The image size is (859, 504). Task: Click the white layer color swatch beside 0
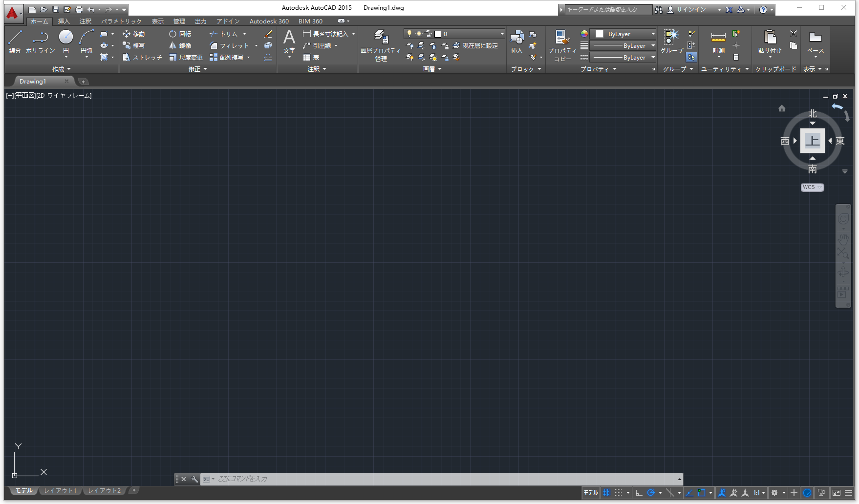pyautogui.click(x=438, y=34)
